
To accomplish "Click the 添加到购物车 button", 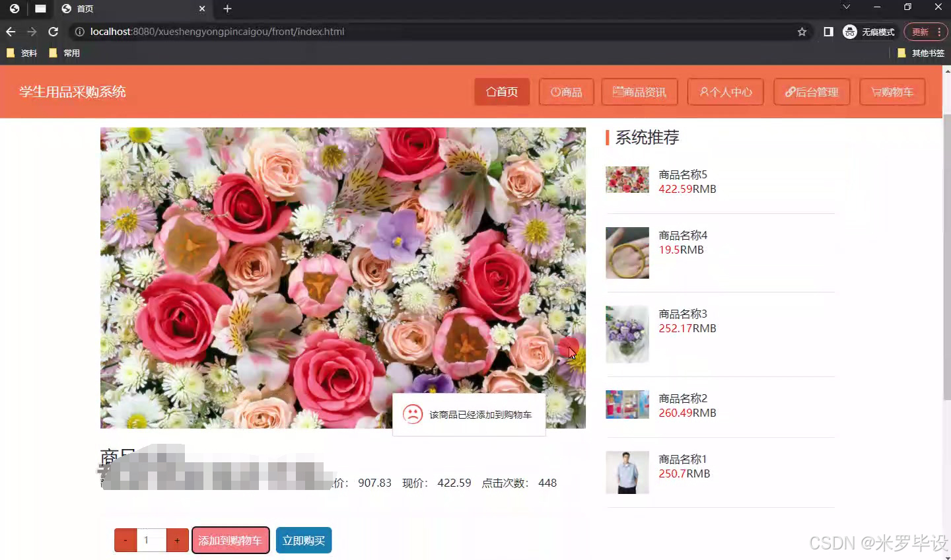I will pyautogui.click(x=230, y=540).
